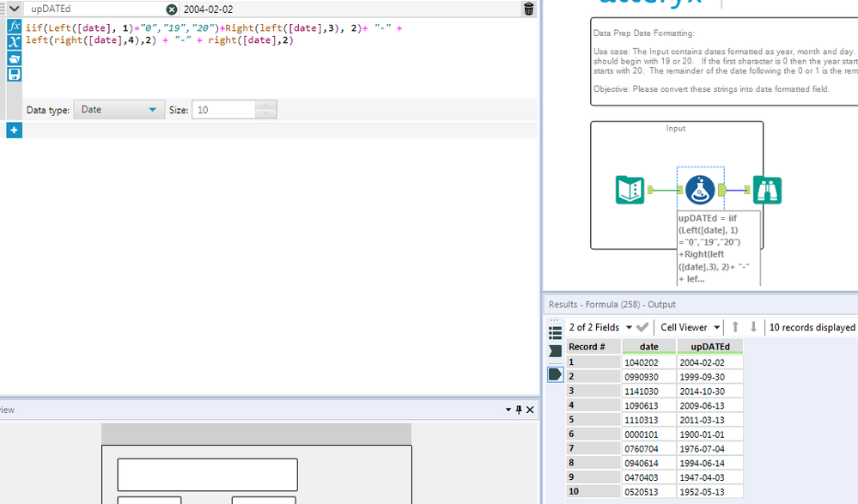Select the upDATEd column header

[x=709, y=346]
